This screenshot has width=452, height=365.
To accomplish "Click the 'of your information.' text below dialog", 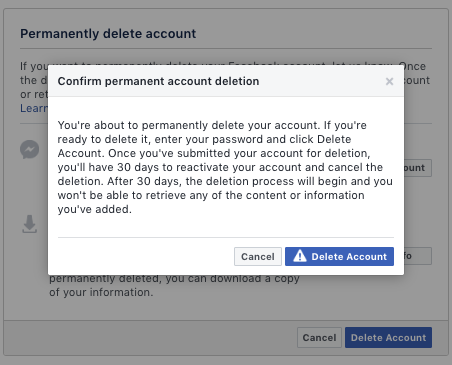I will (101, 292).
